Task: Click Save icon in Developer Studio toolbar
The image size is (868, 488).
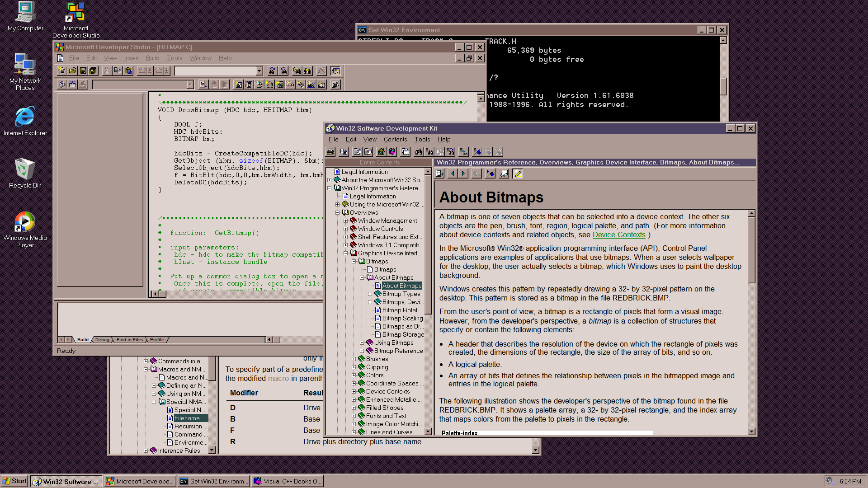Action: pos(83,71)
